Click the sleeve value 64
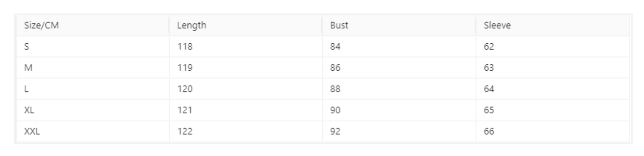 (489, 89)
